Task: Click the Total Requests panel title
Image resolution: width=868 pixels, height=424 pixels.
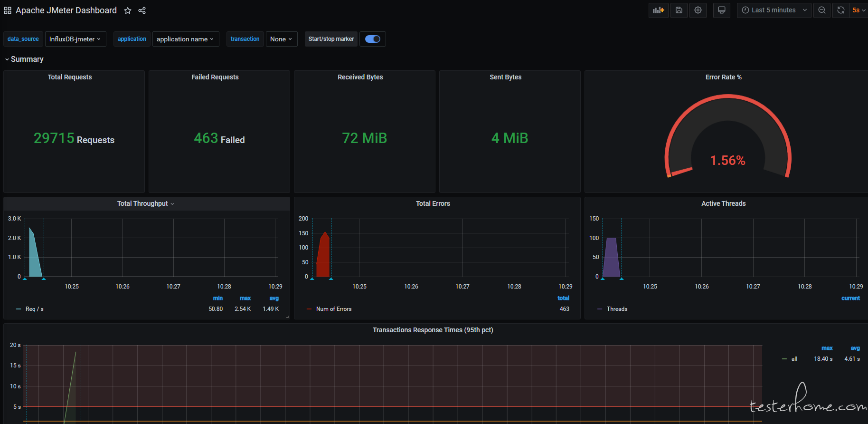Action: (70, 77)
